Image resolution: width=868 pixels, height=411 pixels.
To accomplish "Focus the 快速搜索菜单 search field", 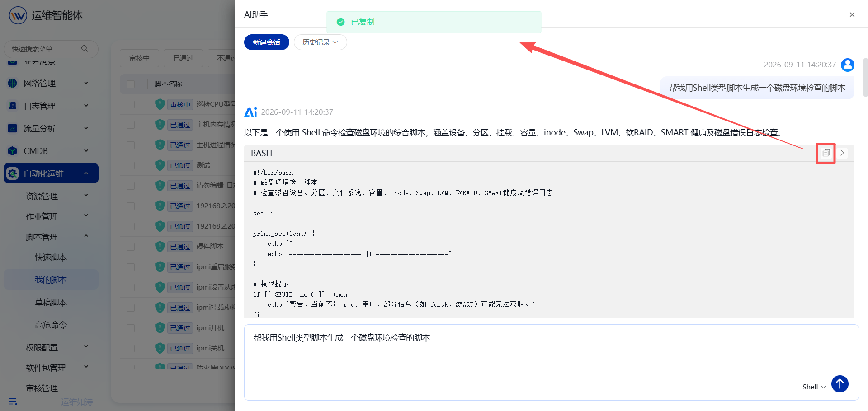I will 51,49.
